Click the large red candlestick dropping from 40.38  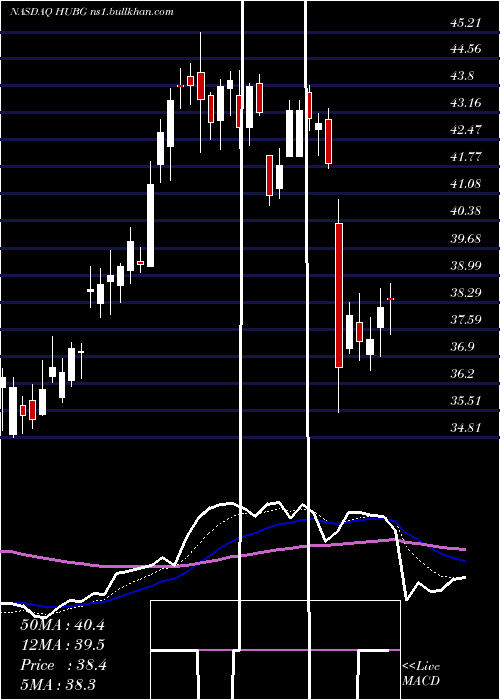click(339, 296)
